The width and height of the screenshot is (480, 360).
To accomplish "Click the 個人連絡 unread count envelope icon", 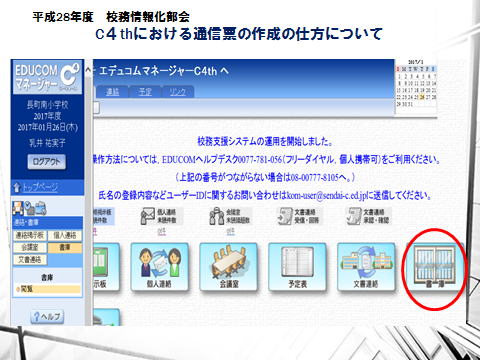I will (147, 216).
